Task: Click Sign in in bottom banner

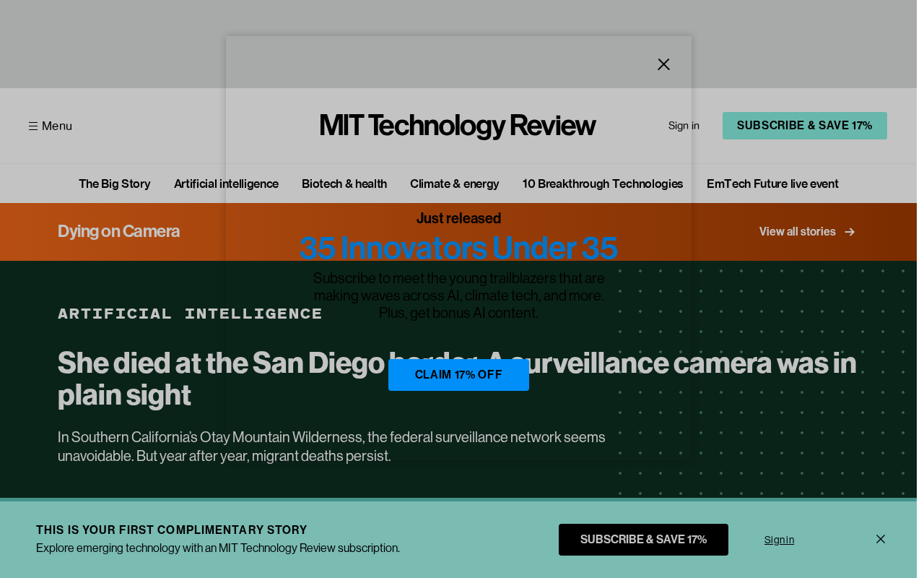Action: 780,540
